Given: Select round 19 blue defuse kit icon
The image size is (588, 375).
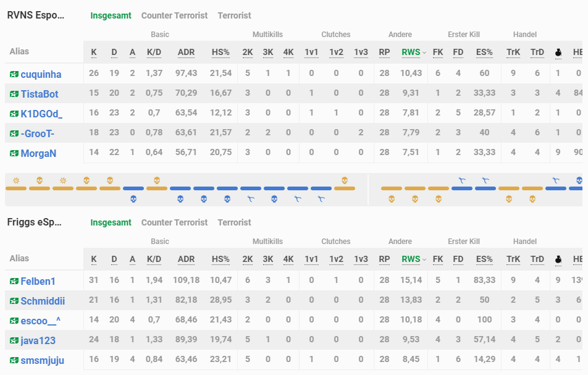Looking at the screenshot, I should (462, 181).
